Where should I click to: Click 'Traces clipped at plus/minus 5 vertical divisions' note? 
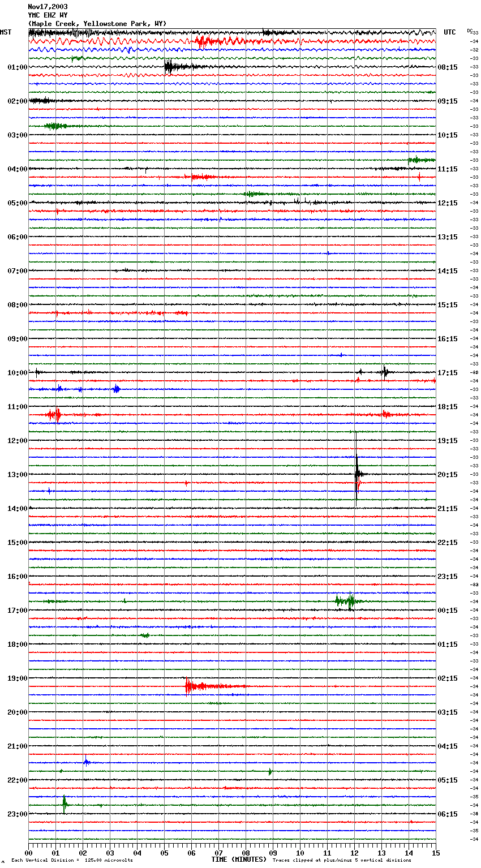pyautogui.click(x=342, y=861)
